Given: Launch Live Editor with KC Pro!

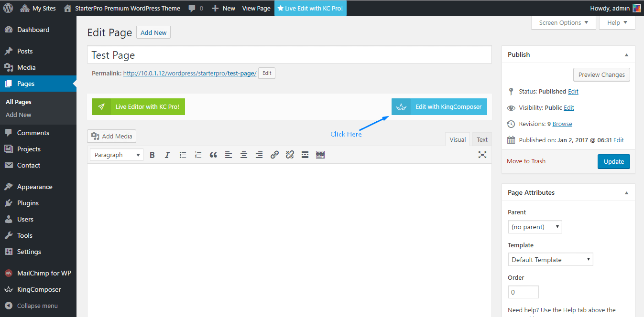Looking at the screenshot, I should point(138,107).
